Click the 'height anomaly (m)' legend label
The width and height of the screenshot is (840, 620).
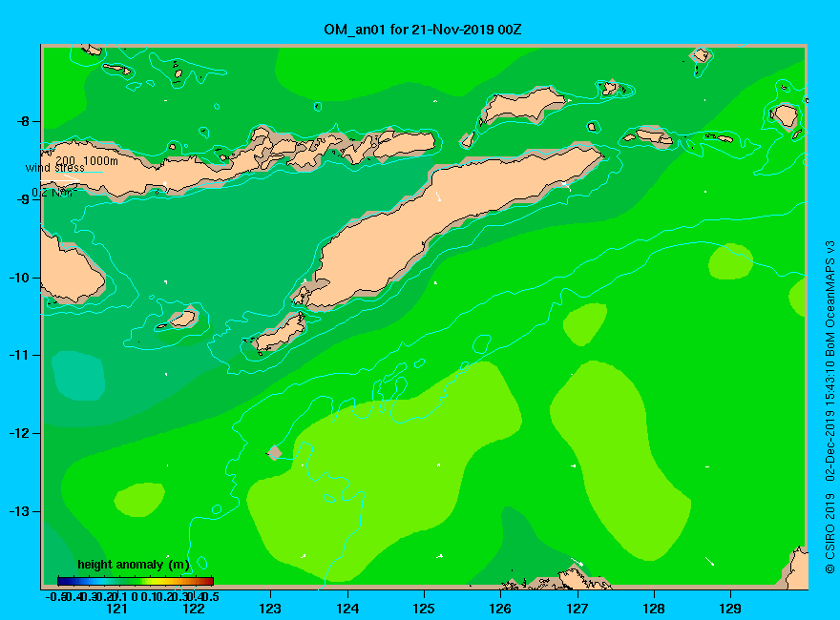(134, 565)
